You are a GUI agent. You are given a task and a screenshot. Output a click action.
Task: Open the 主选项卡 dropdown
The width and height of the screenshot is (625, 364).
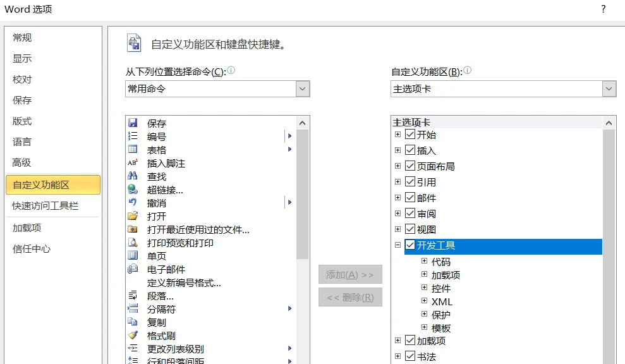[x=609, y=89]
